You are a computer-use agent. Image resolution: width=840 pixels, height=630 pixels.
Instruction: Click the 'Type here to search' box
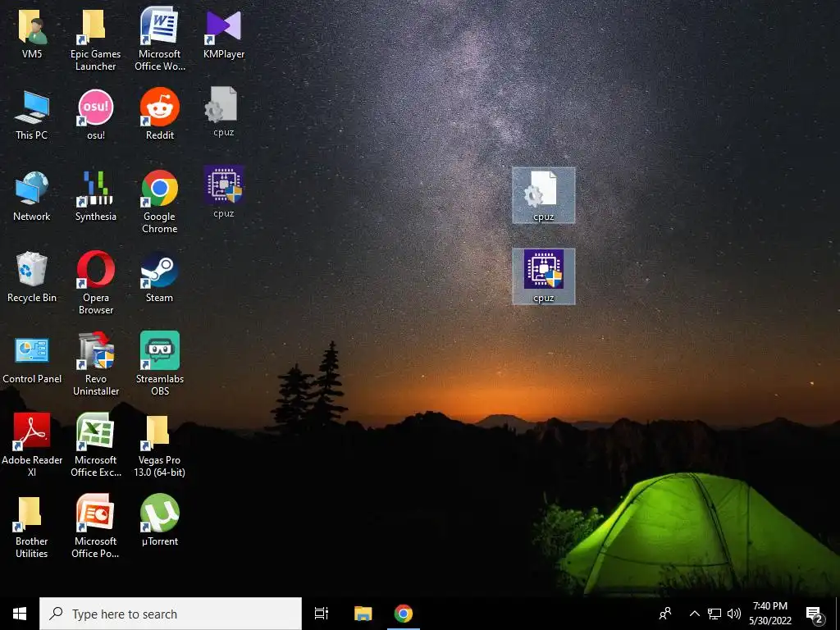171,614
